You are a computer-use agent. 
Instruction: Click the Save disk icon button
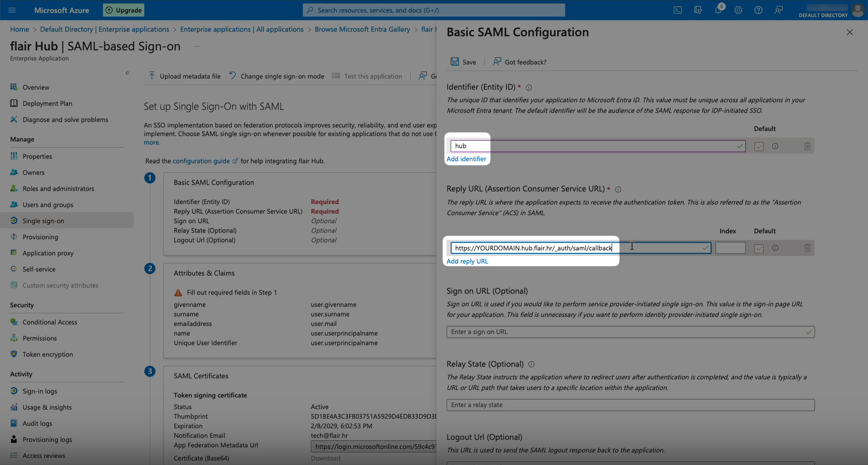pyautogui.click(x=463, y=62)
